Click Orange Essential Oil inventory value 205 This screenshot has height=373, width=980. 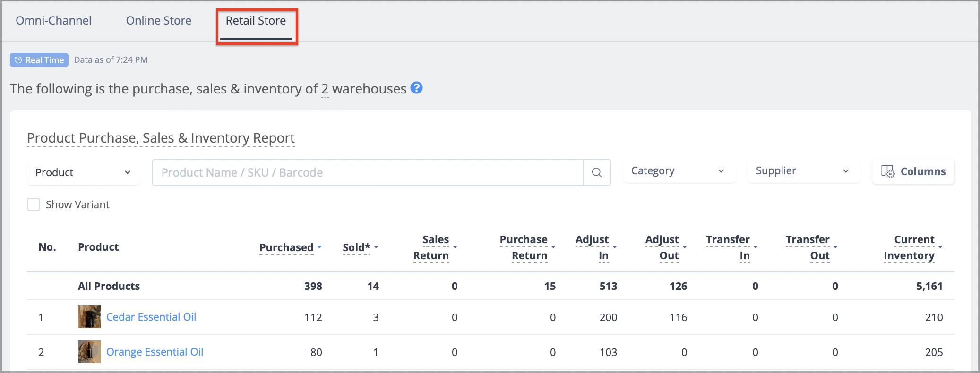click(x=934, y=352)
